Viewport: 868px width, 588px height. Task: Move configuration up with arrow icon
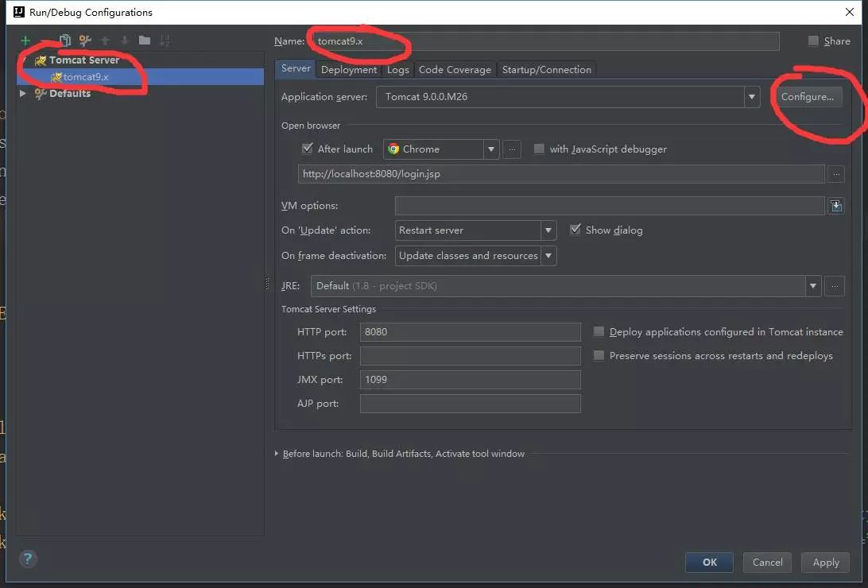tap(105, 41)
